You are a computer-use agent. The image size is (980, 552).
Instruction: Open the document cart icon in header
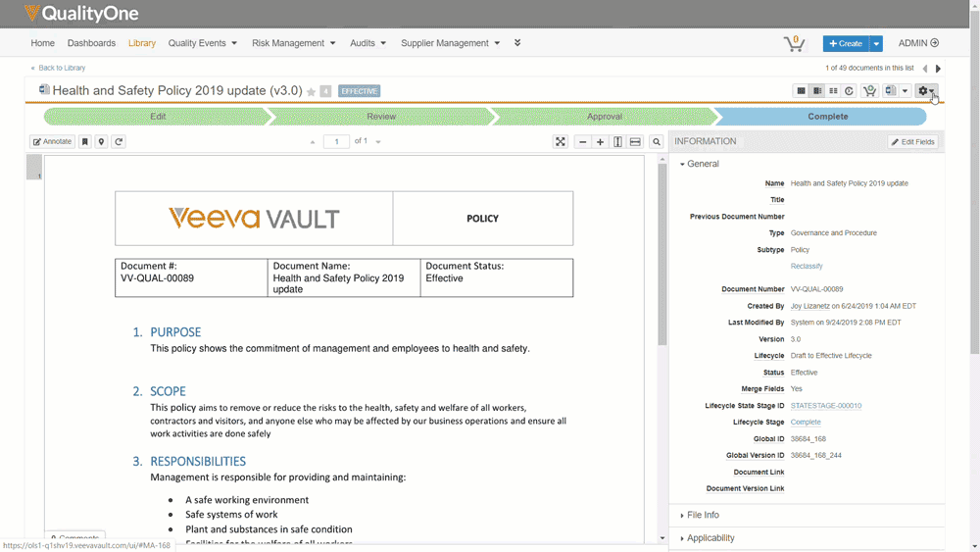pyautogui.click(x=795, y=43)
